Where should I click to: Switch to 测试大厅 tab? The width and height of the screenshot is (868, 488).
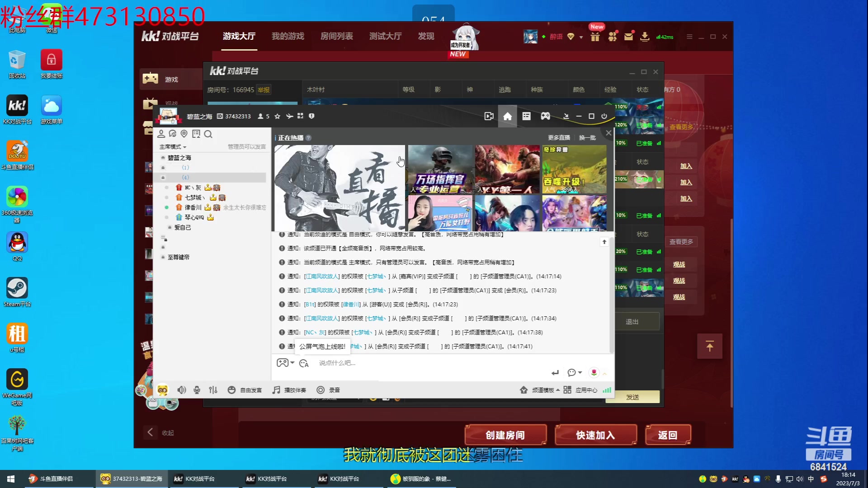coord(385,36)
